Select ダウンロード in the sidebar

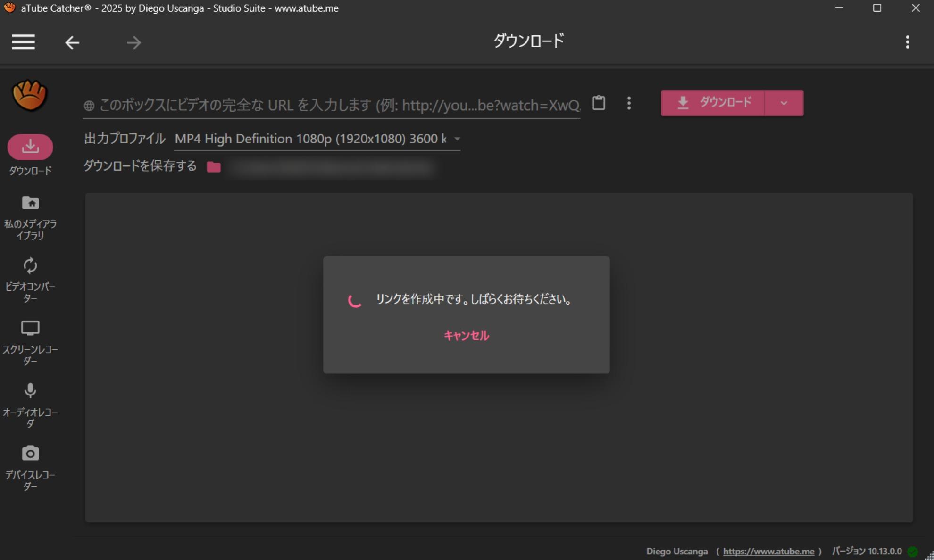[30, 155]
